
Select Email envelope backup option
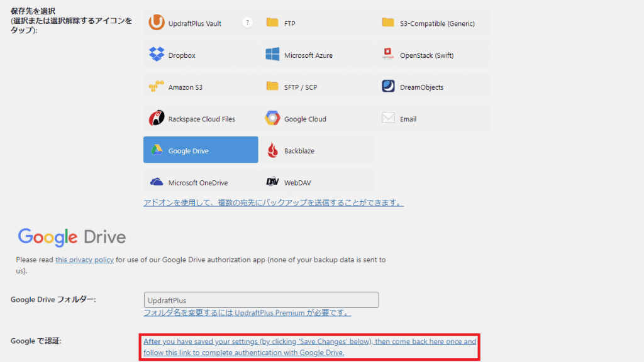[x=388, y=119]
